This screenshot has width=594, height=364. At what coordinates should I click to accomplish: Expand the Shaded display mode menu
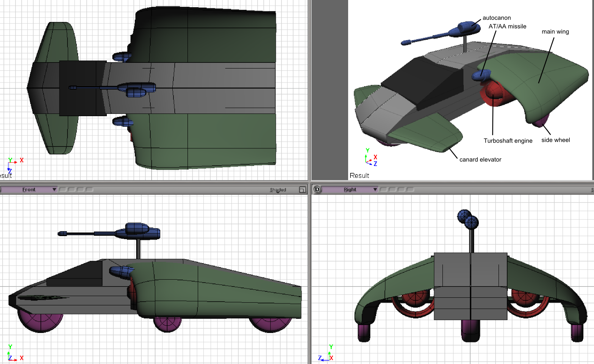[278, 190]
